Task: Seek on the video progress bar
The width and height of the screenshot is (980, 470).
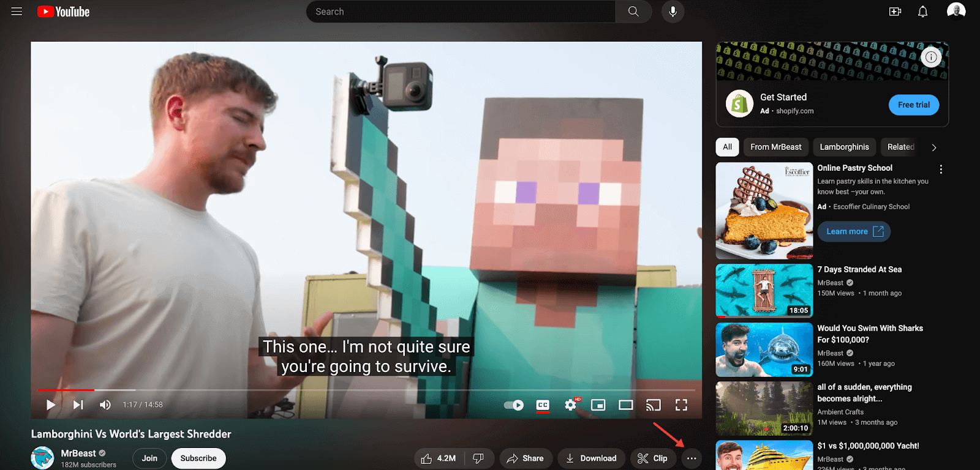Action: click(366, 390)
